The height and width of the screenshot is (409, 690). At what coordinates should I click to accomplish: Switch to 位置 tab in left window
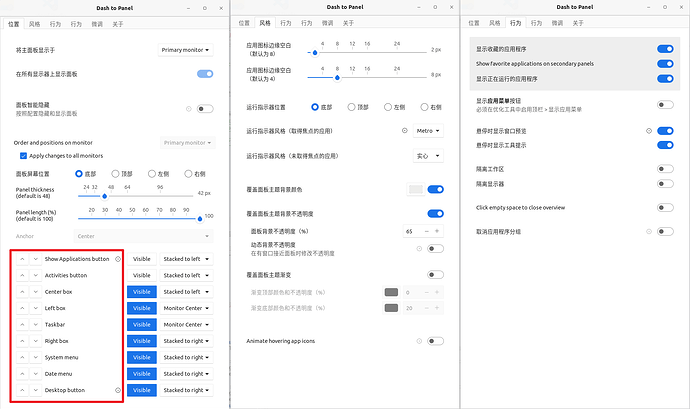coord(14,24)
